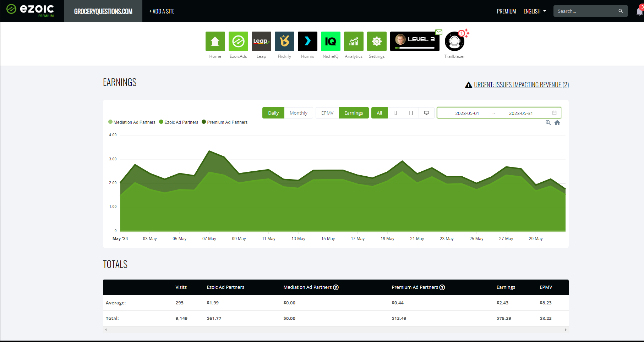This screenshot has width=644, height=342.
Task: Open the Analytics icon
Action: tap(354, 41)
